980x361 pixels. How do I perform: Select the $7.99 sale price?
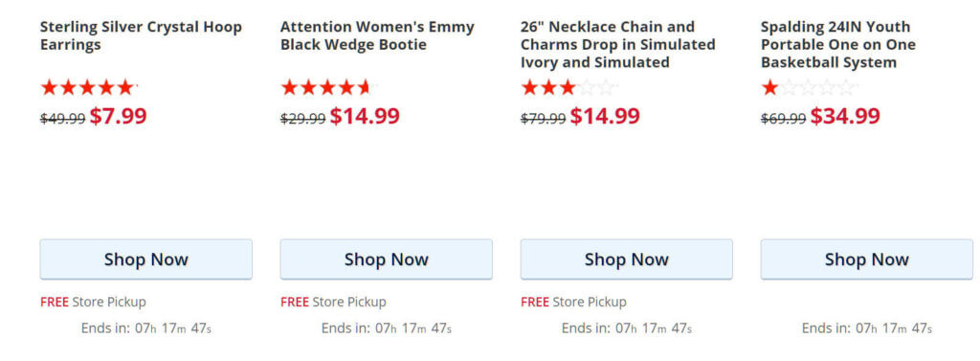118,117
